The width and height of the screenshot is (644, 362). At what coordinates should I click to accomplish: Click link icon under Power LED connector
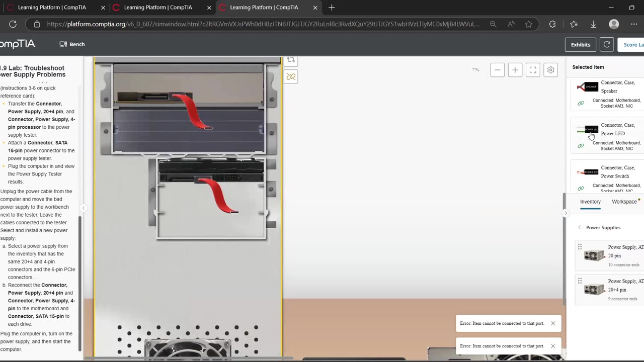[581, 146]
